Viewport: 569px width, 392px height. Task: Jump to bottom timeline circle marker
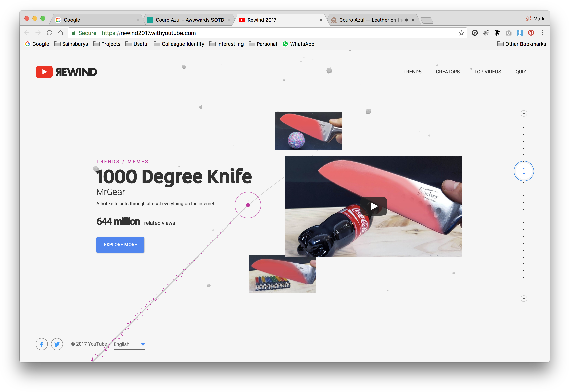tap(524, 299)
